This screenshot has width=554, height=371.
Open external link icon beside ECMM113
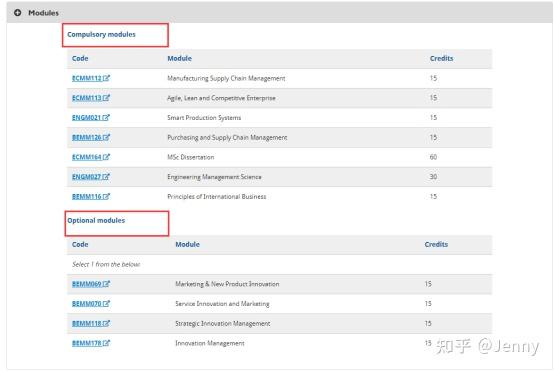[106, 98]
